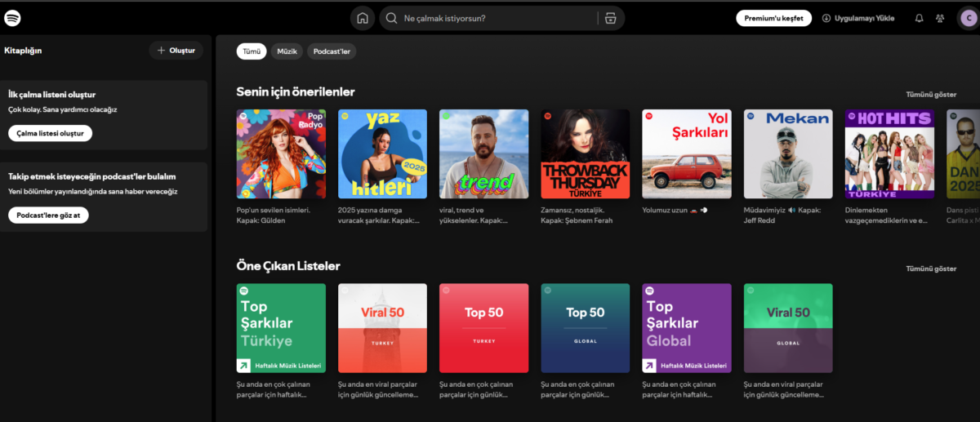
Task: Open notifications bell icon
Action: (x=920, y=18)
